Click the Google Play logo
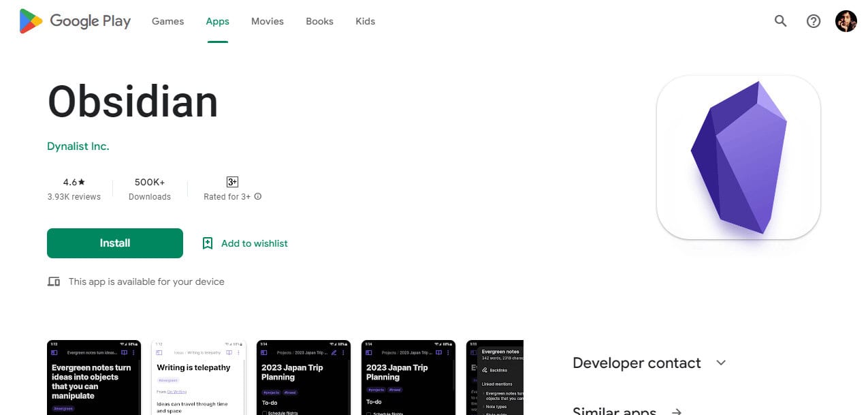868x415 pixels. point(75,21)
